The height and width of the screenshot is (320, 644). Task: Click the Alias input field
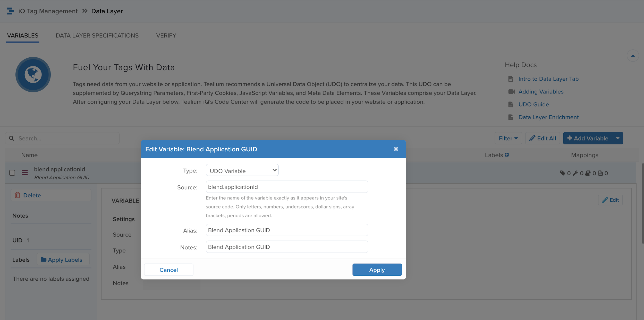287,230
